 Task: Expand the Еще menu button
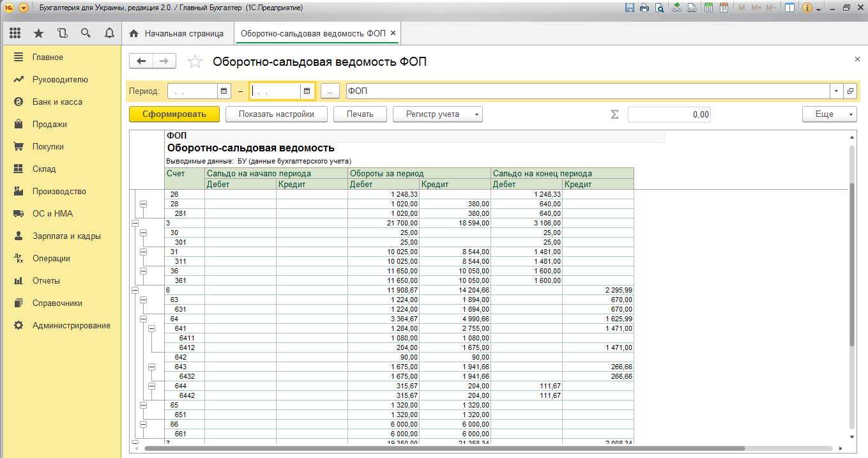point(829,114)
